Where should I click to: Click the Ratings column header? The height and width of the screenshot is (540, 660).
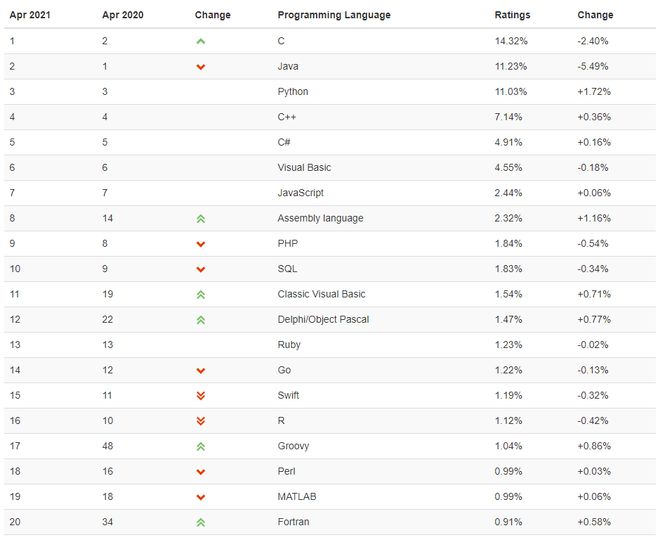click(x=512, y=15)
